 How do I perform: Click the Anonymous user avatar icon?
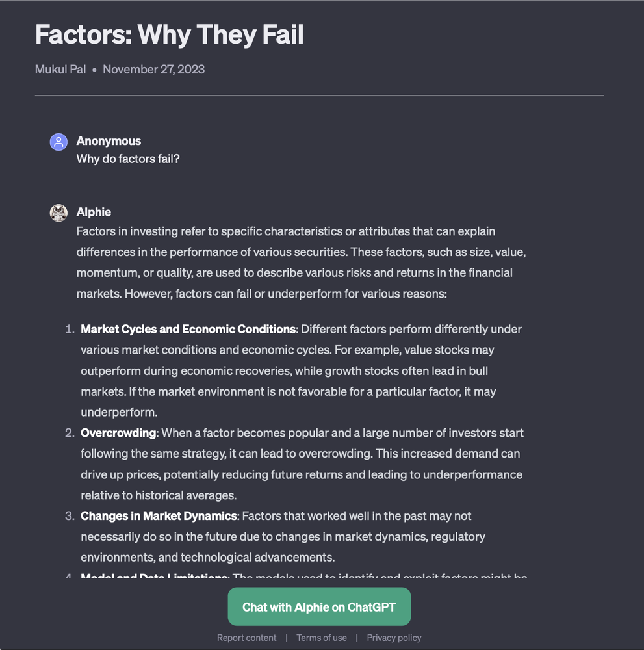[x=59, y=142]
